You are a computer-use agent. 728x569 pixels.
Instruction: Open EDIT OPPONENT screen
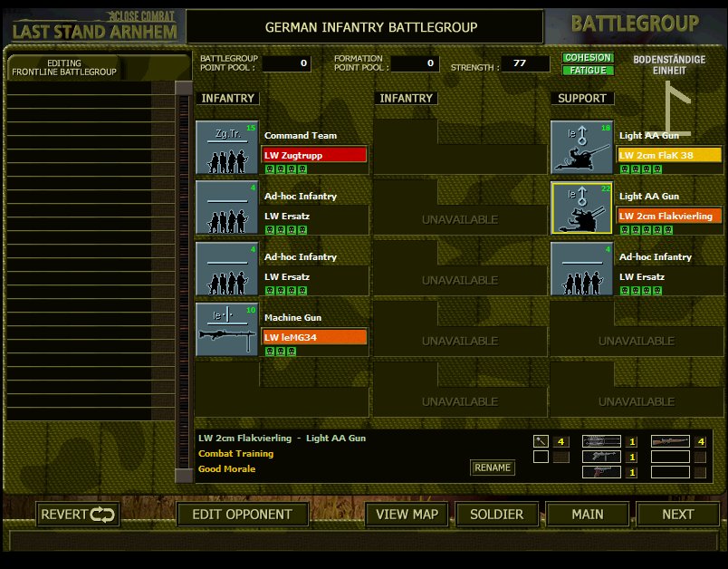[x=243, y=515]
